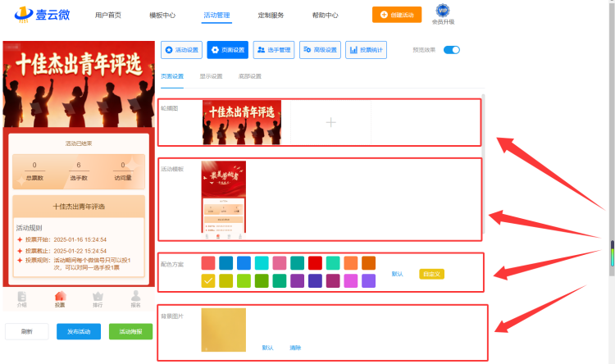The height and width of the screenshot is (364, 615).
Task: Click the 壹云微 logo
Action: coord(43,15)
